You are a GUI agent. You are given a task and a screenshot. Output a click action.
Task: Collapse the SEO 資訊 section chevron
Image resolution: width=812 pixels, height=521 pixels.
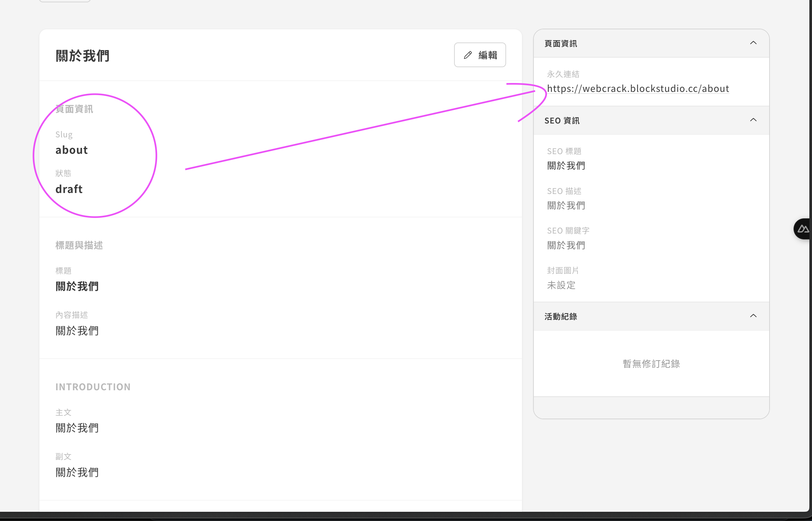(x=753, y=120)
